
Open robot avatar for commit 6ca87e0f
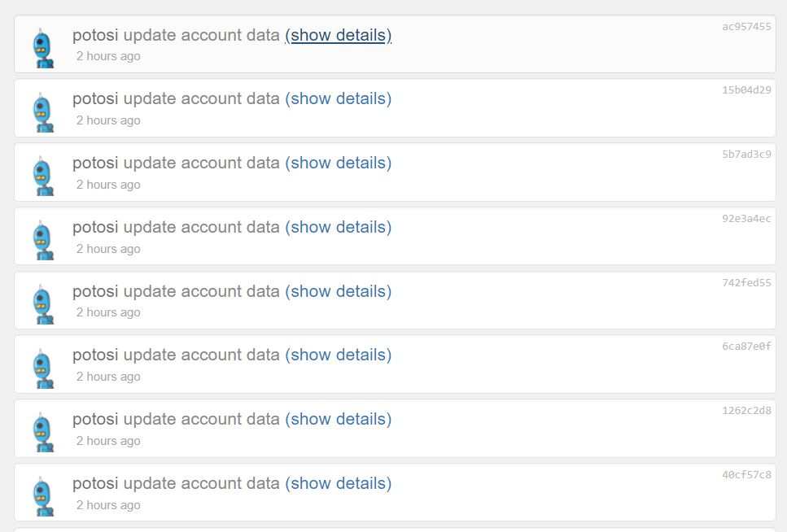[44, 368]
